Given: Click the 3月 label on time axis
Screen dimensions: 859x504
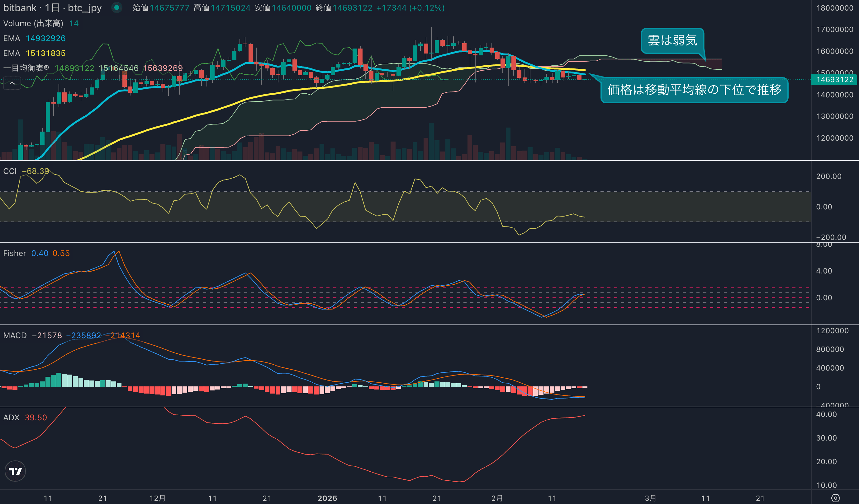Looking at the screenshot, I should click(x=650, y=498).
